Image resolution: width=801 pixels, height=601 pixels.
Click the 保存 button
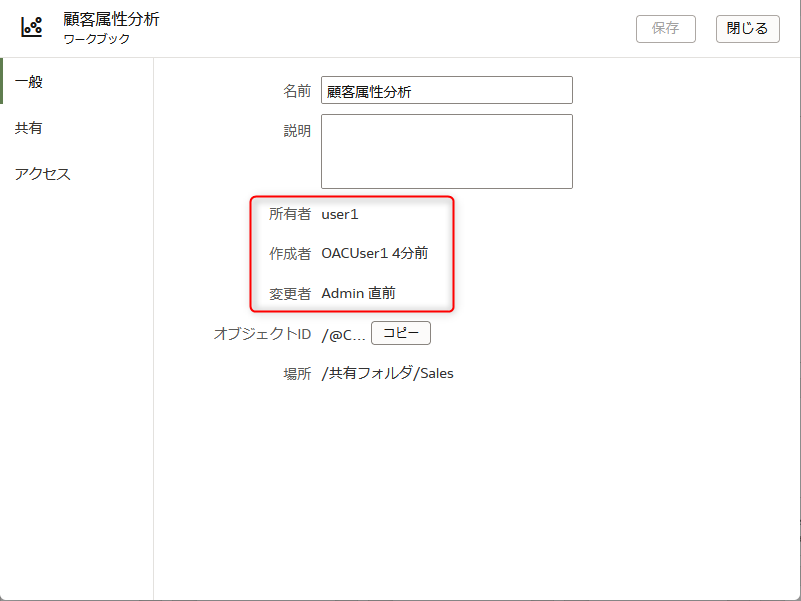point(666,29)
